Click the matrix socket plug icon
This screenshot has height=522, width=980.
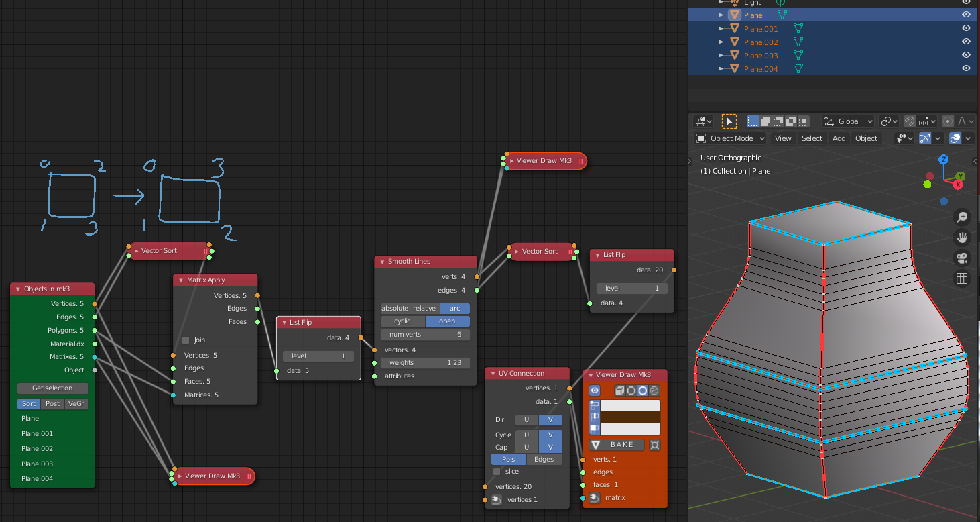click(x=595, y=498)
